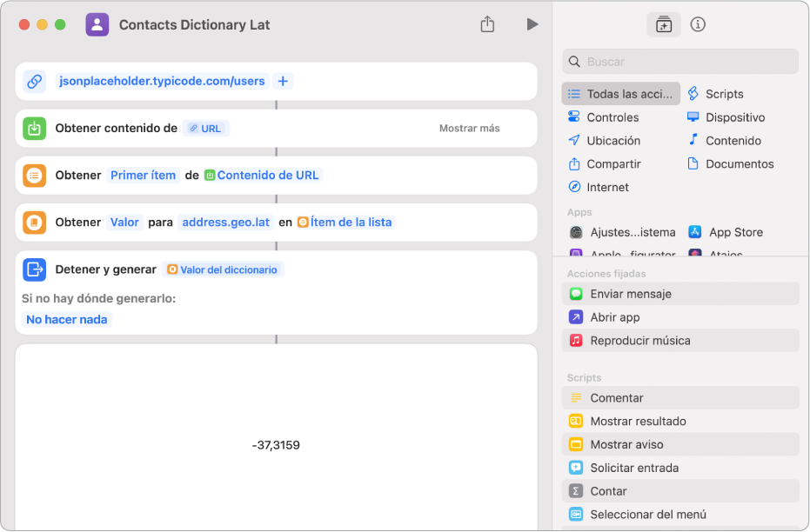The width and height of the screenshot is (810, 532).
Task: Open the purple contacts shortcut icon
Action: point(97,24)
